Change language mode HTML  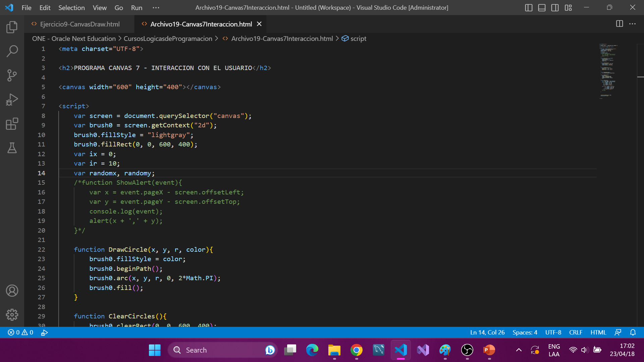click(x=598, y=333)
